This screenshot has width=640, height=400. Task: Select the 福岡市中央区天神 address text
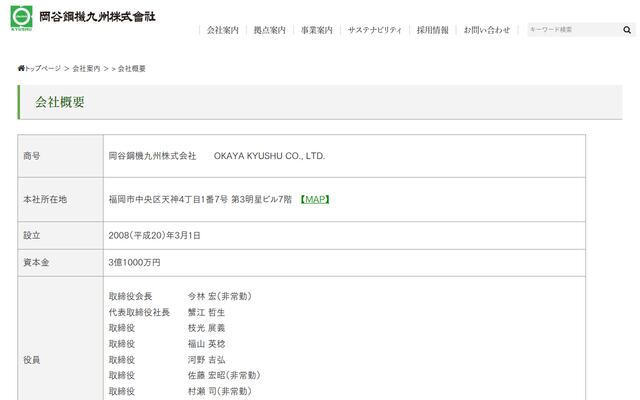point(200,199)
